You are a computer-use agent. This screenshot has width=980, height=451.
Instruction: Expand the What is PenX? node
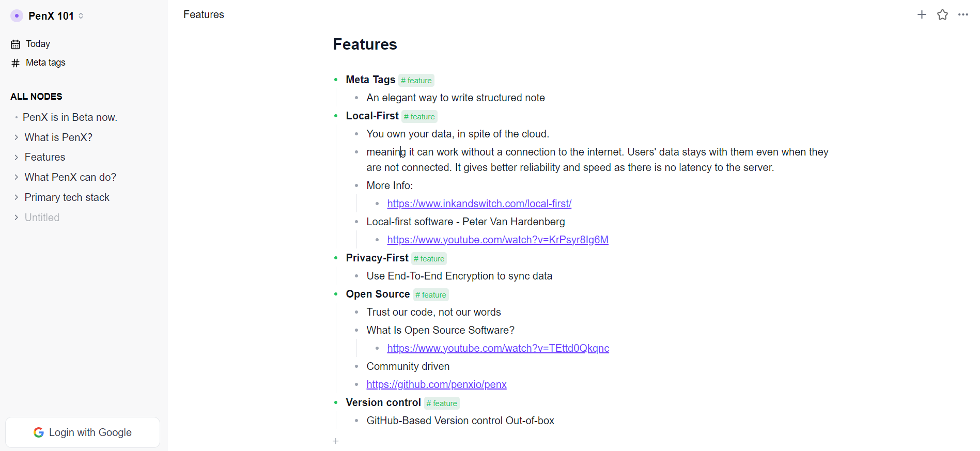16,137
